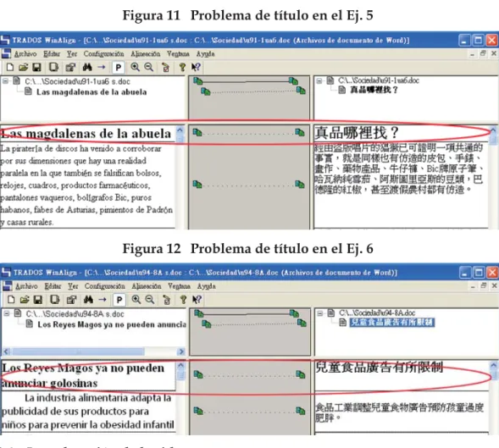Click Save floppy icon in u94-8A window
Image resolution: width=499 pixels, height=448 pixels.
click(x=38, y=300)
